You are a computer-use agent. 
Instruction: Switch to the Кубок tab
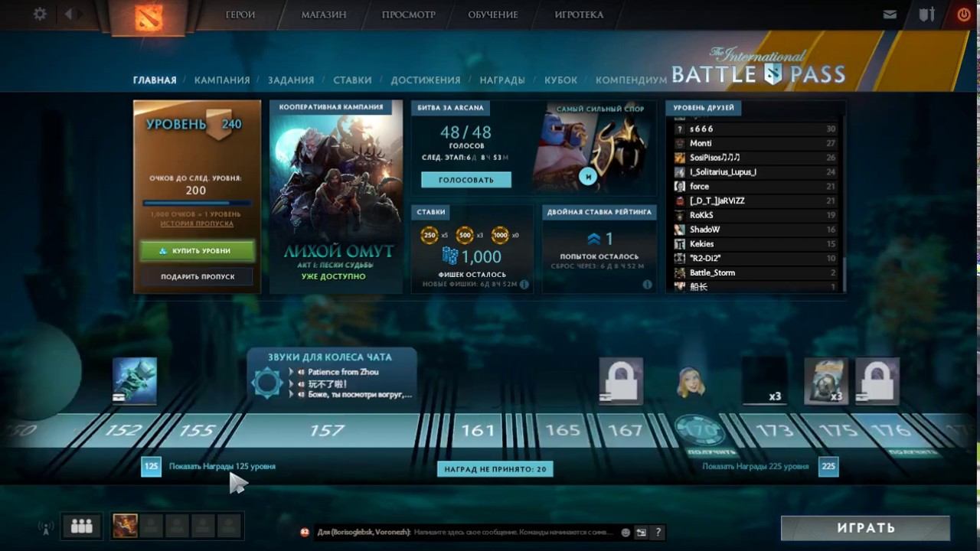coord(561,80)
